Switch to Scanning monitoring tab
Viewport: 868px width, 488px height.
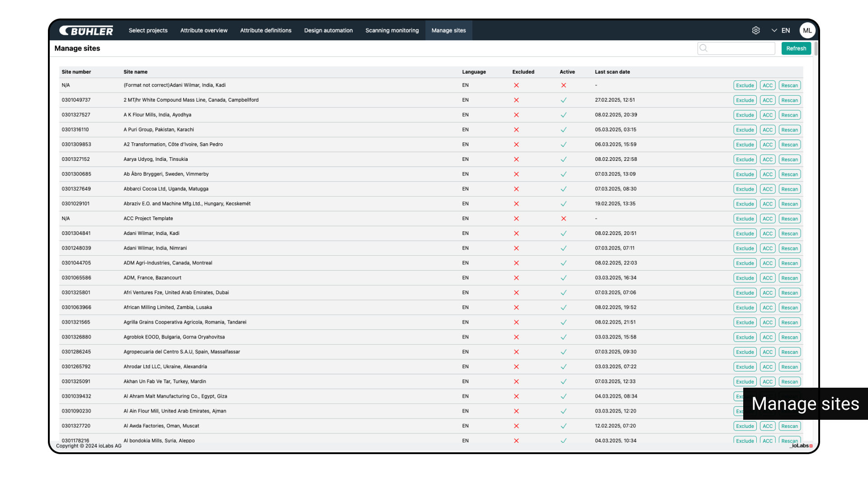392,30
